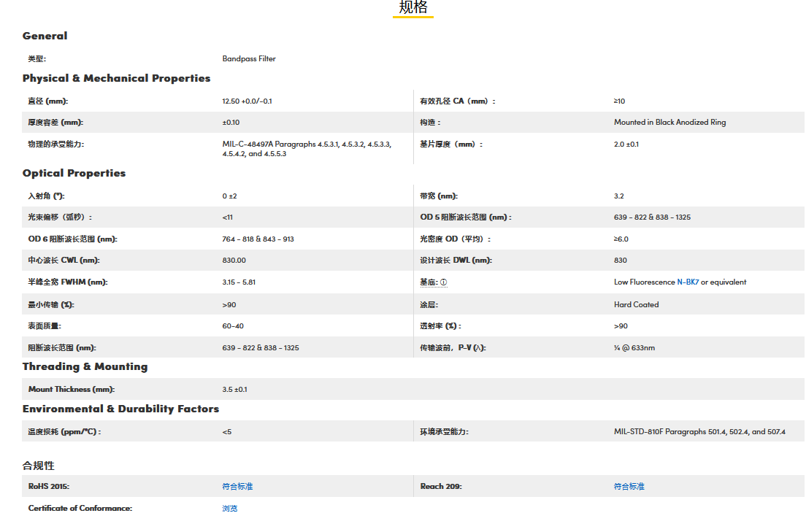Open the N-BK7 substrate link

pos(687,282)
